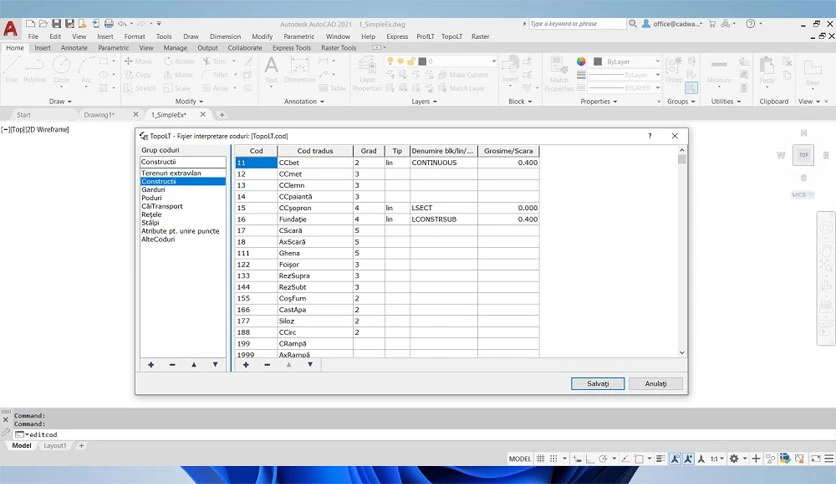This screenshot has width=836, height=484.
Task: Expand the Annotation panel dropdown
Action: tap(304, 101)
